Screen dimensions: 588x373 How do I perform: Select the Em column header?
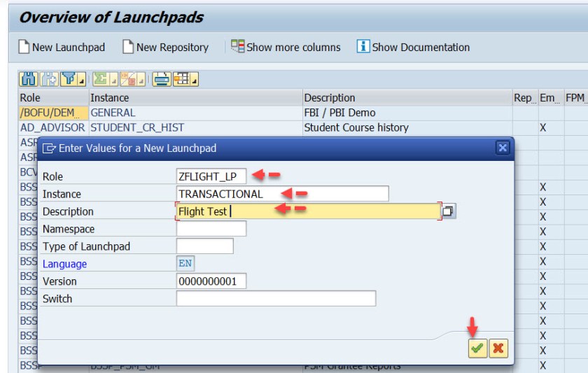(551, 98)
